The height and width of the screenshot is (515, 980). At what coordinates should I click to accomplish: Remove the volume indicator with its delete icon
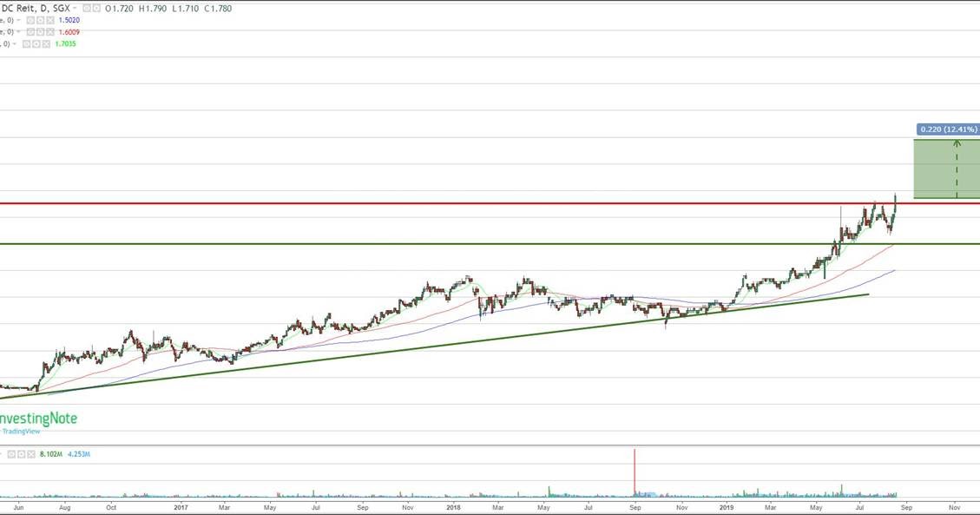coord(31,453)
